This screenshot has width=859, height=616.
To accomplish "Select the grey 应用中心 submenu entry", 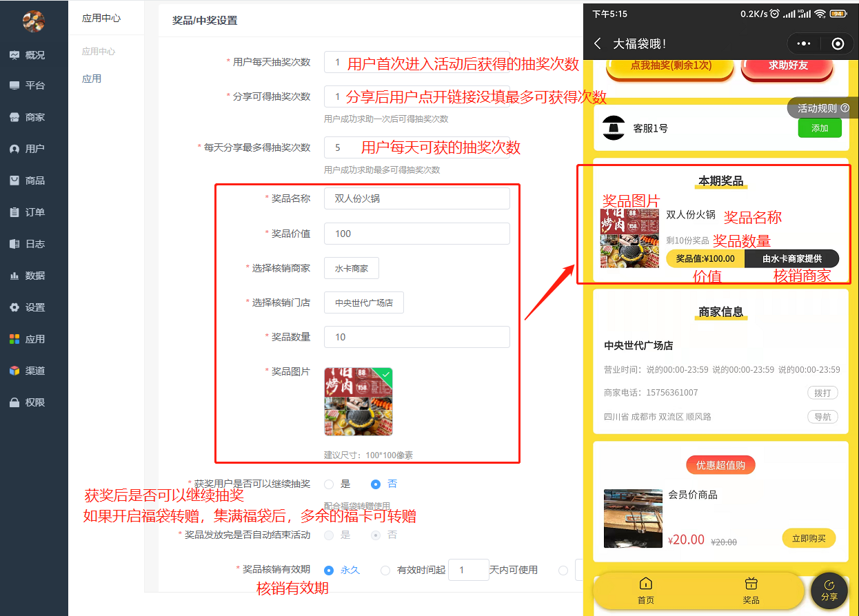I will (x=99, y=52).
